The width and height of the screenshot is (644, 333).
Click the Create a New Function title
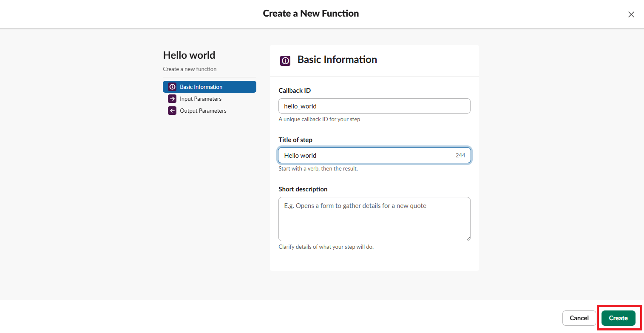click(311, 13)
